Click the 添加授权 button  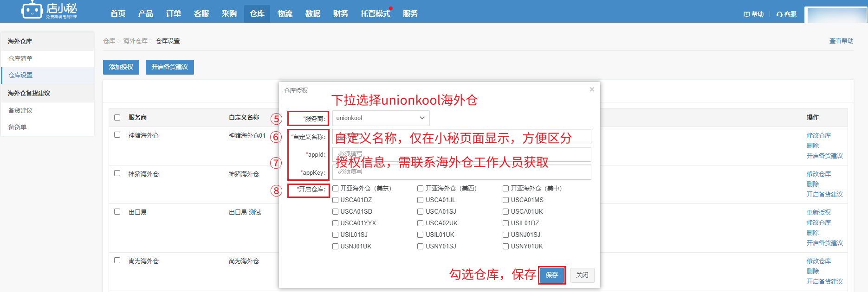click(121, 67)
